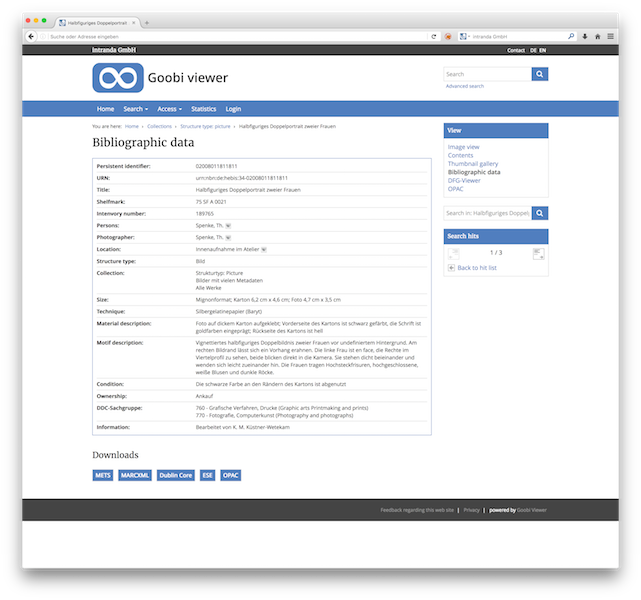Open Image view in View panel
The width and height of the screenshot is (641, 600).
464,147
